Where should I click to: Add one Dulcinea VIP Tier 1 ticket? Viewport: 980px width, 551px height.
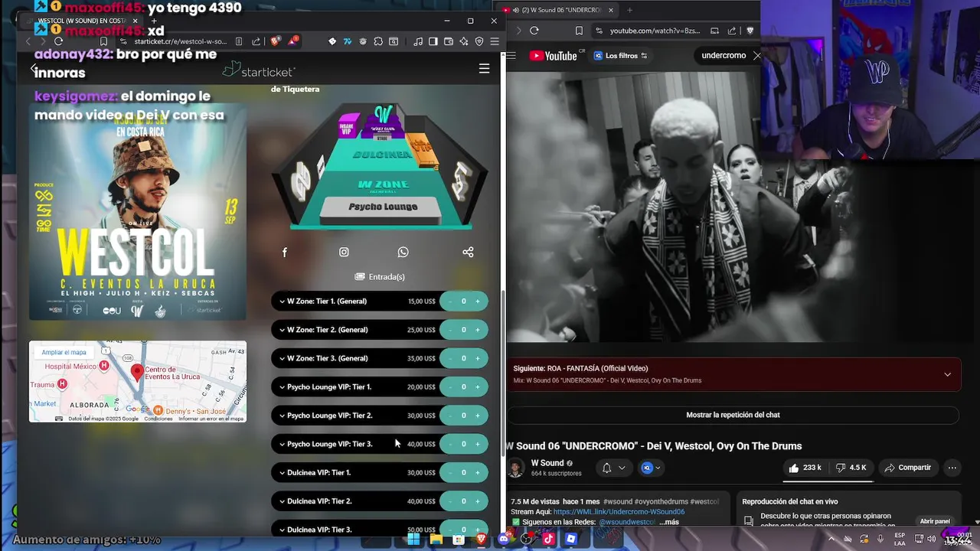click(x=478, y=473)
